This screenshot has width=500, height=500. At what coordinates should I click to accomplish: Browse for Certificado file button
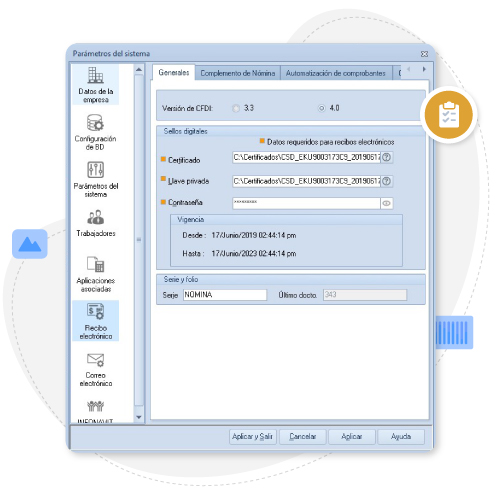pyautogui.click(x=387, y=157)
